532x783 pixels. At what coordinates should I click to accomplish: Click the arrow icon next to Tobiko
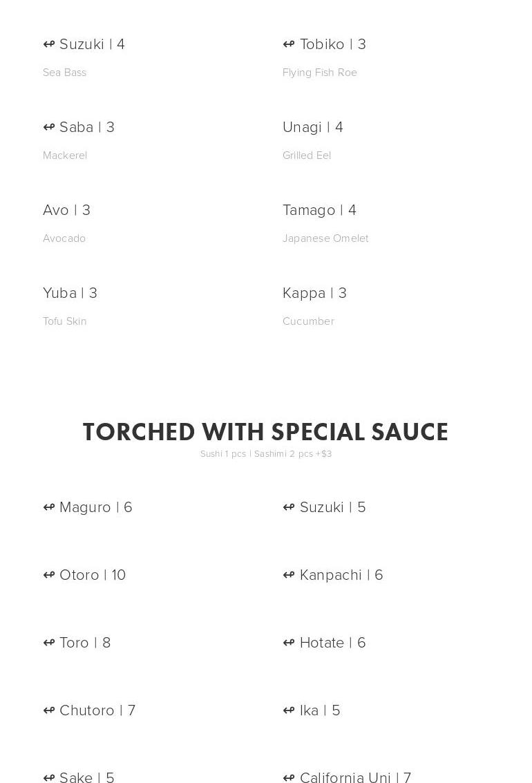click(289, 44)
